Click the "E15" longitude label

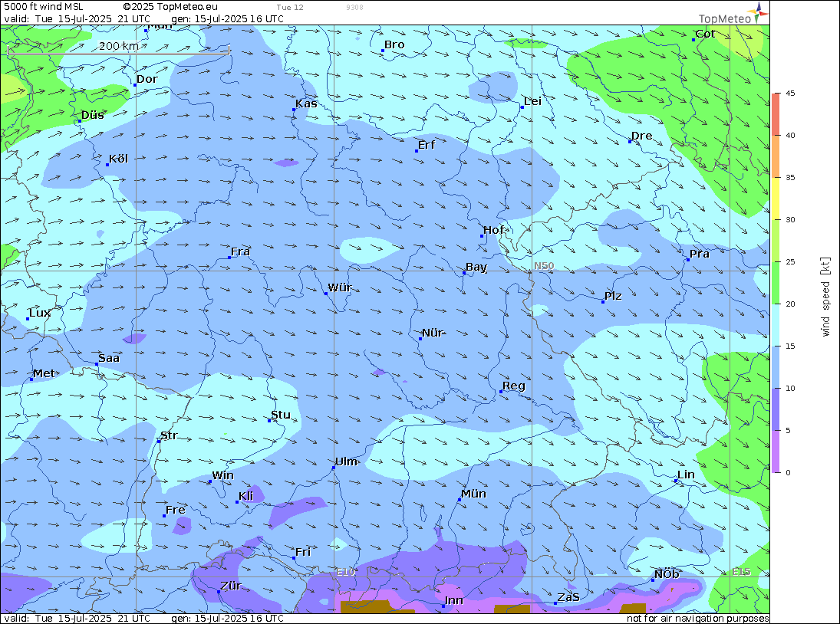742,572
